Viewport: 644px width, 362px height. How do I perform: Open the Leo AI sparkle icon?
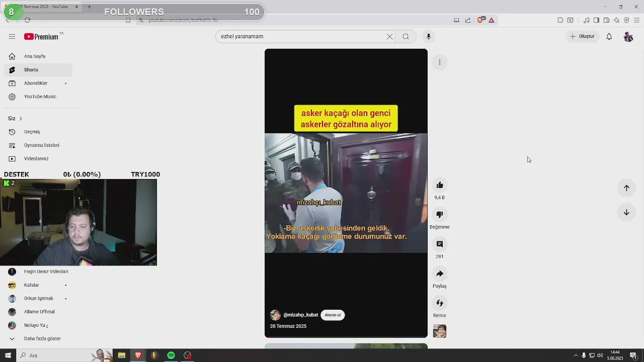[x=616, y=20]
